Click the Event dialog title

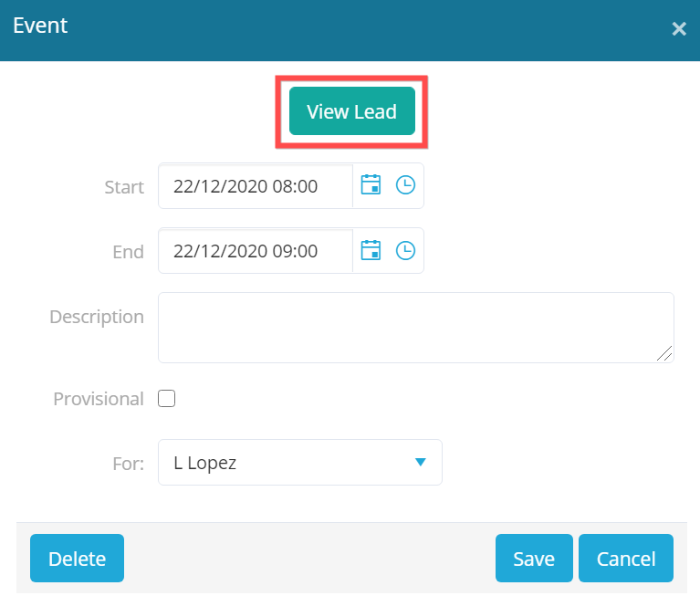point(40,26)
